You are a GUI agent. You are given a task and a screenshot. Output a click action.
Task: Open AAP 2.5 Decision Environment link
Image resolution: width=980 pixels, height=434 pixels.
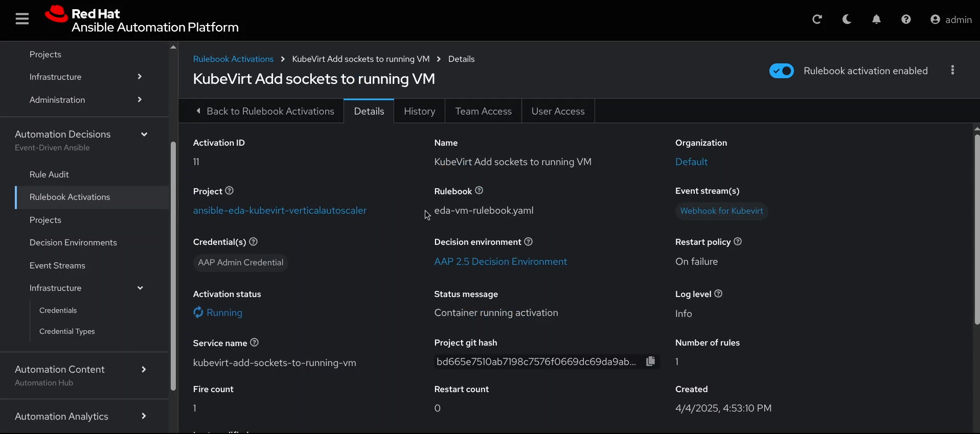500,262
